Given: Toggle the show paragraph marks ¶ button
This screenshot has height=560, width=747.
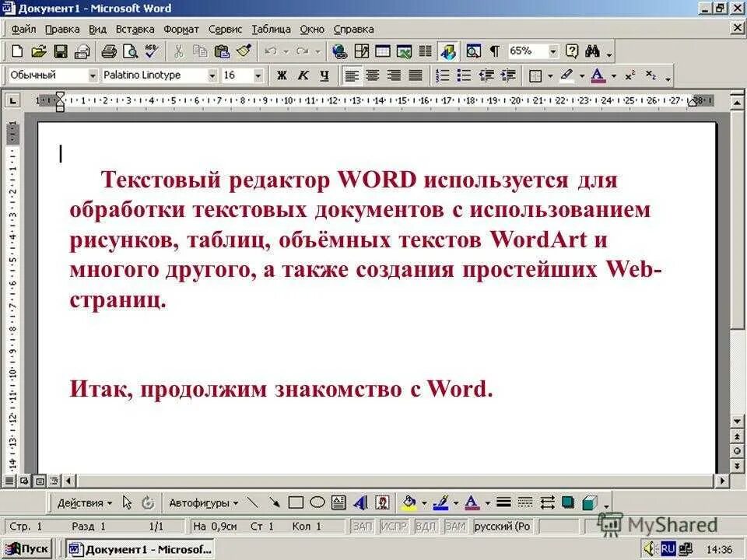Looking at the screenshot, I should click(x=495, y=51).
